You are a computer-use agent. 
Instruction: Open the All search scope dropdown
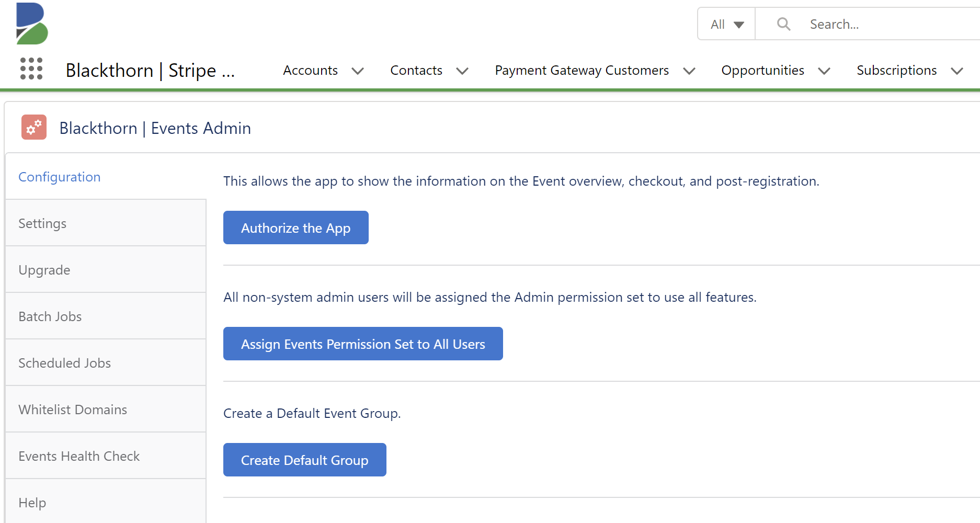(x=727, y=24)
